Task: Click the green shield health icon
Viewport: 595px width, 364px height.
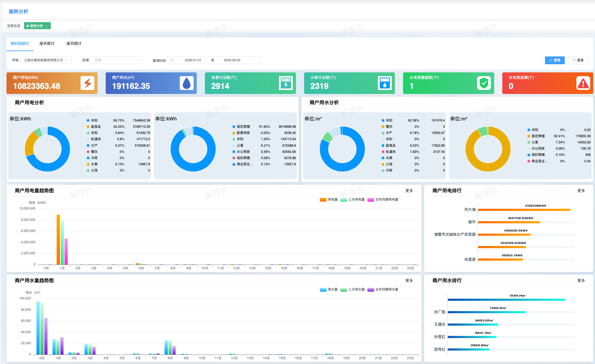Action: pyautogui.click(x=484, y=83)
